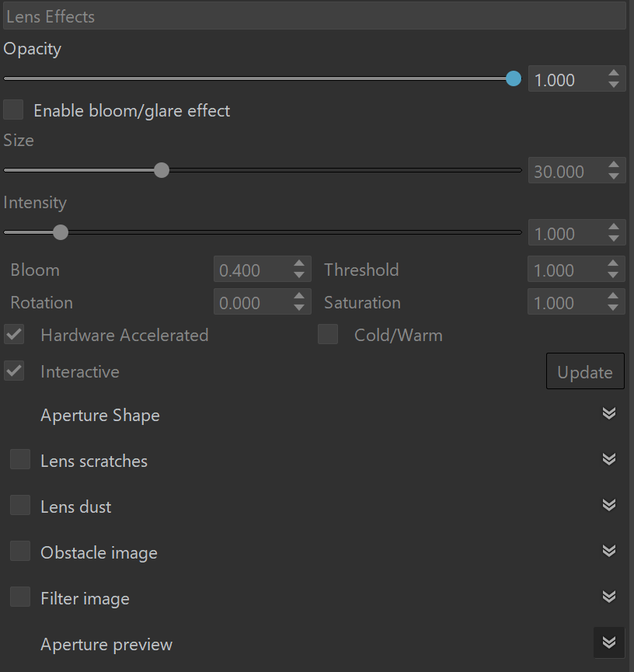Enable the Obstacle image checkbox

coord(20,551)
